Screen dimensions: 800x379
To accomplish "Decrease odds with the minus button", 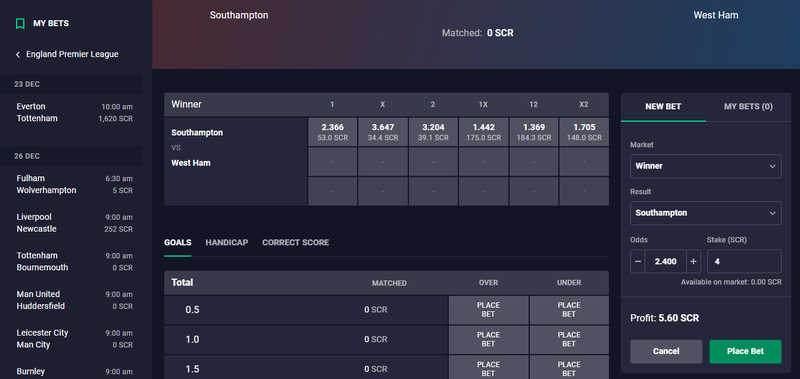I will click(x=638, y=261).
